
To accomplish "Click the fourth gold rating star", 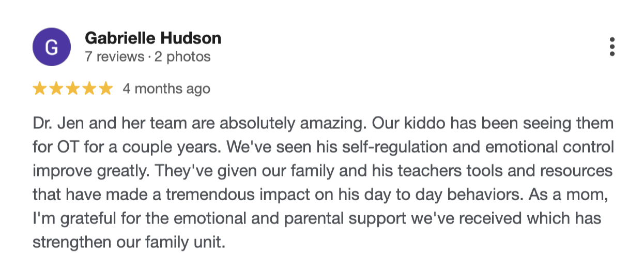I will [x=89, y=89].
